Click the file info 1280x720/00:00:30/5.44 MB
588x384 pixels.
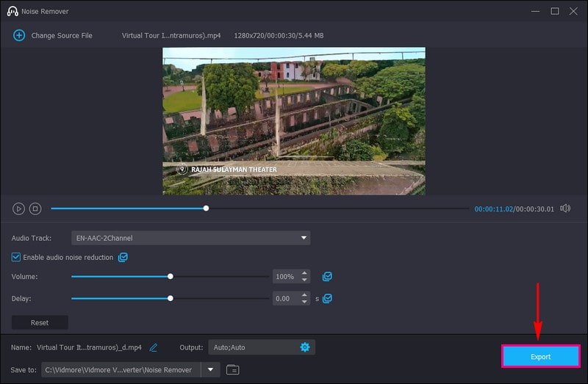(x=279, y=35)
